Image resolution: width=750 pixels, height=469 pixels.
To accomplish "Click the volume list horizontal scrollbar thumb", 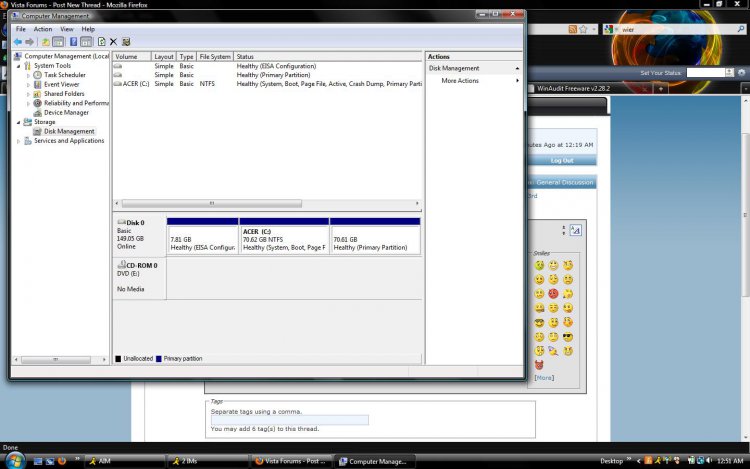I will 211,204.
